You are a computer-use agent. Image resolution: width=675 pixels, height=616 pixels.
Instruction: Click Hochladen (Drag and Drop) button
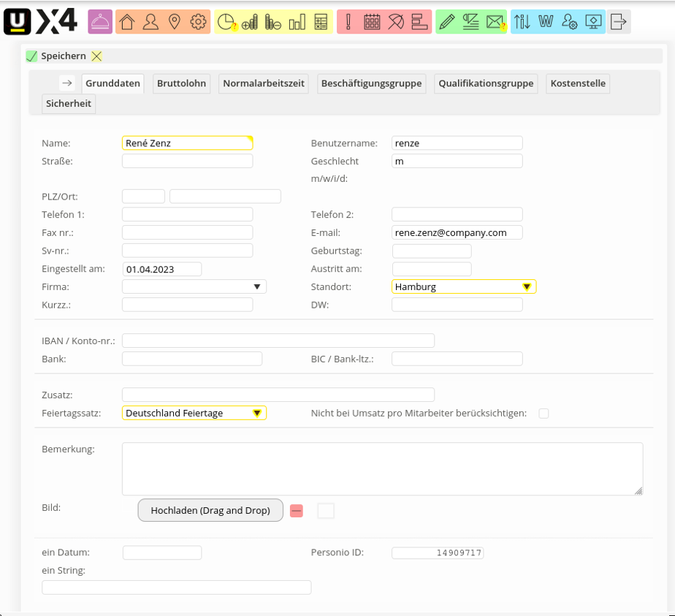coord(210,511)
